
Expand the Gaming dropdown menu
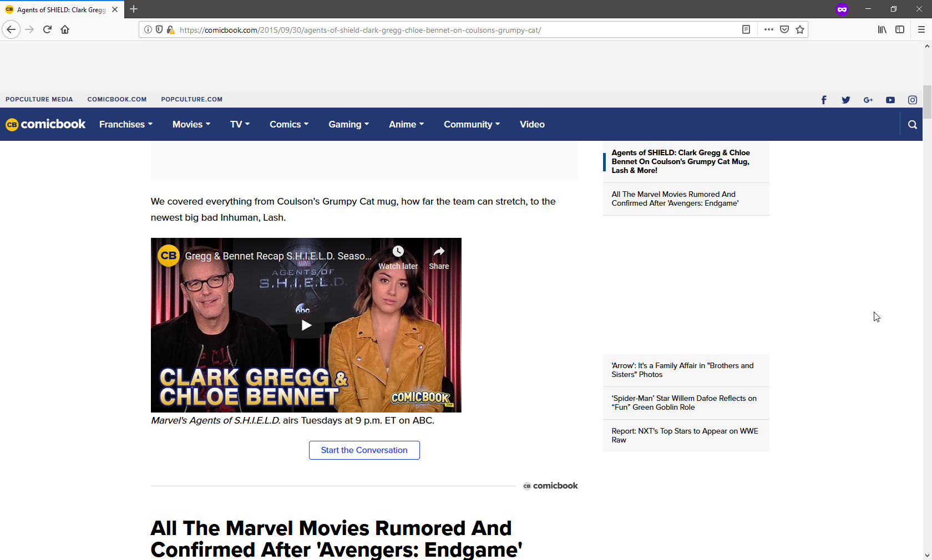coord(348,124)
